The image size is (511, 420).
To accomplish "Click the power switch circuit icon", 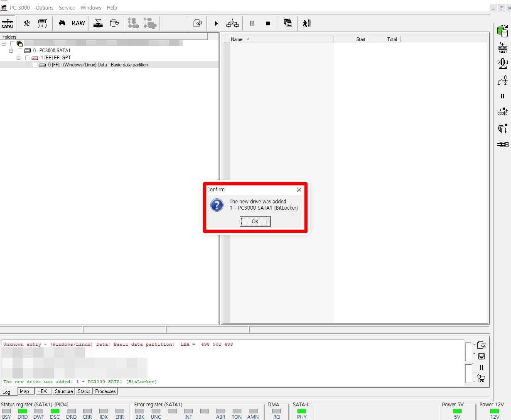I will (x=503, y=80).
